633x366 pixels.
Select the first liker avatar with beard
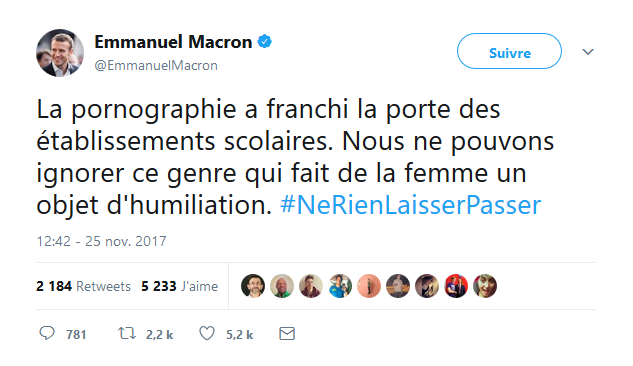[253, 286]
